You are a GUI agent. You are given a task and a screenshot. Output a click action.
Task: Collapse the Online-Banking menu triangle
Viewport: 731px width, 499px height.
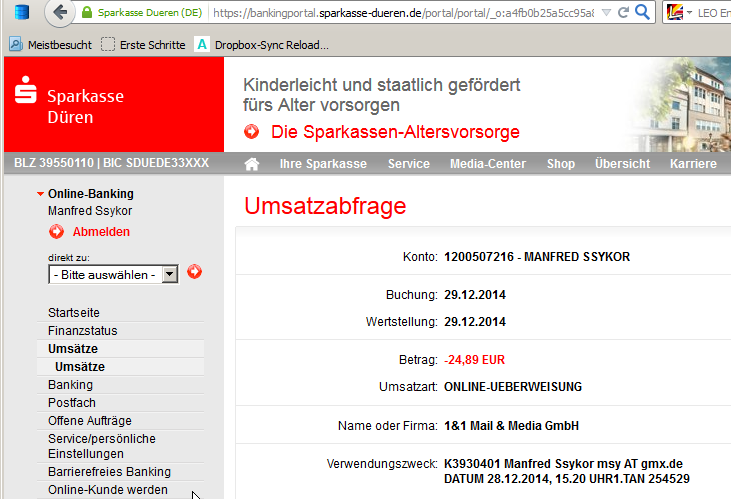pos(40,194)
